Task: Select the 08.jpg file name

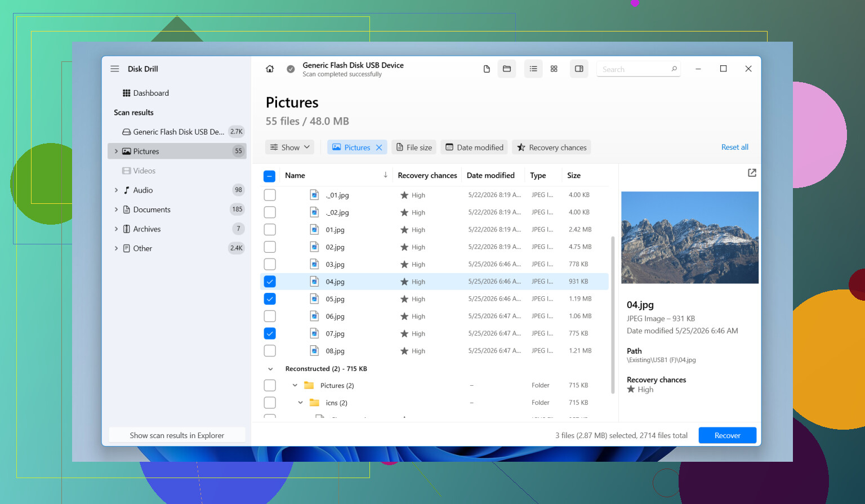Action: 335,351
